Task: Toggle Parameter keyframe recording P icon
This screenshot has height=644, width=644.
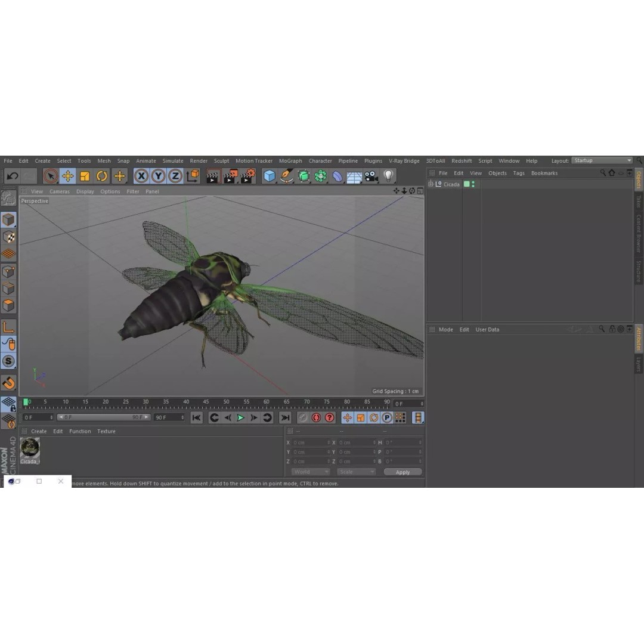Action: tap(387, 417)
